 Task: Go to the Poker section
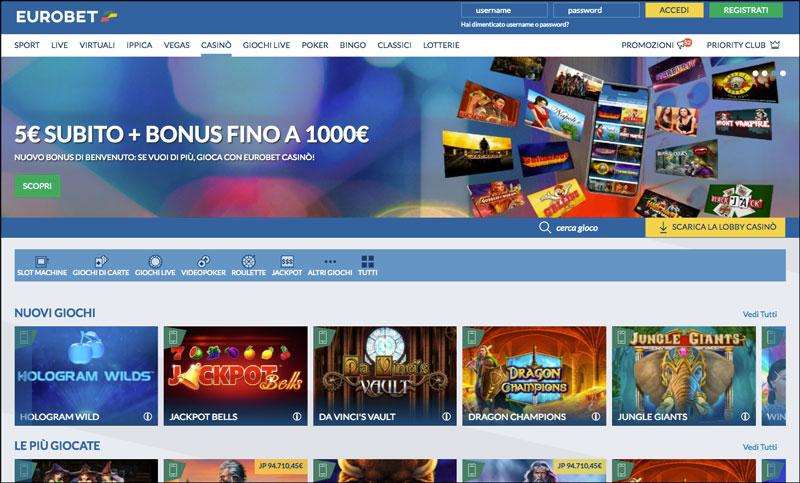click(x=315, y=45)
